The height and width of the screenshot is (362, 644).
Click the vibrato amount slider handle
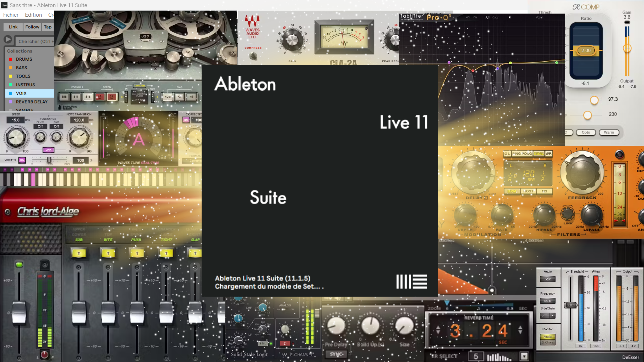pyautogui.click(x=49, y=160)
